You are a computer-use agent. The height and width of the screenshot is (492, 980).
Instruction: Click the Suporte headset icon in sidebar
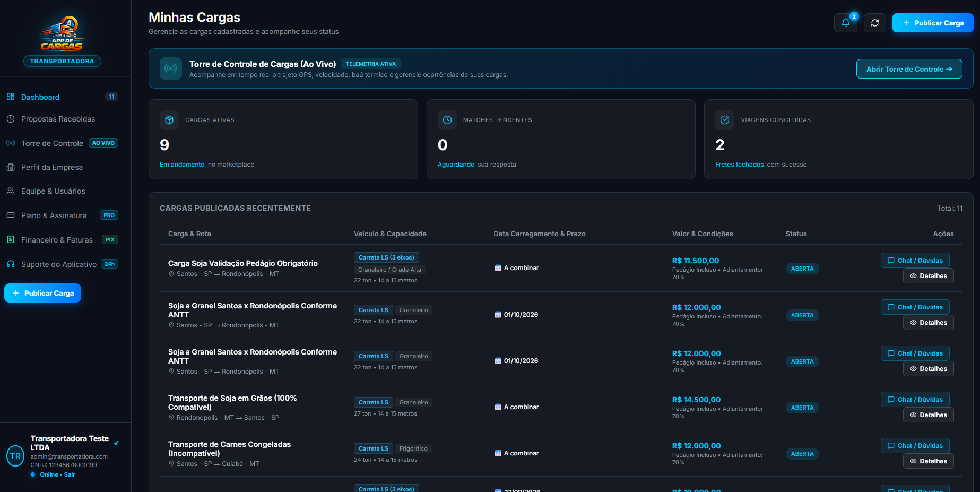pyautogui.click(x=11, y=264)
